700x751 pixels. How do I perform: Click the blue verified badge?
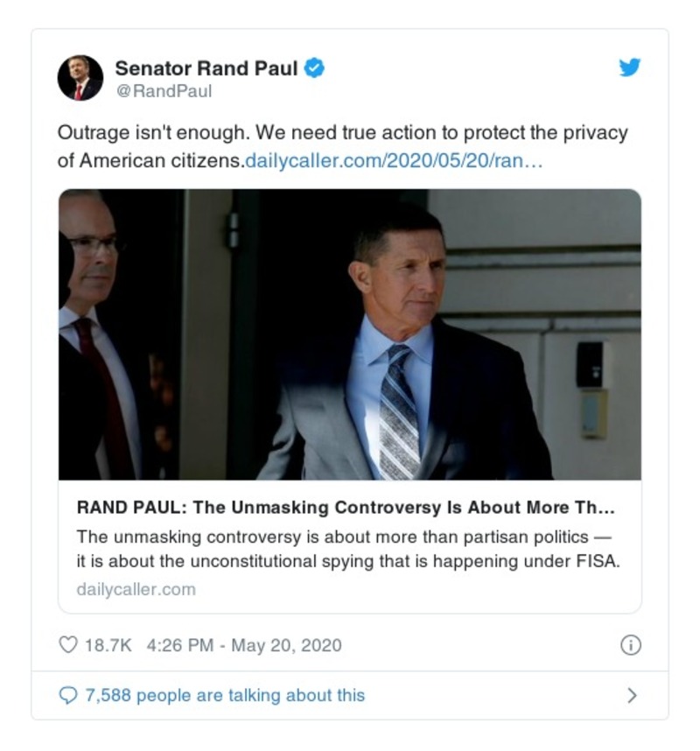pos(314,67)
